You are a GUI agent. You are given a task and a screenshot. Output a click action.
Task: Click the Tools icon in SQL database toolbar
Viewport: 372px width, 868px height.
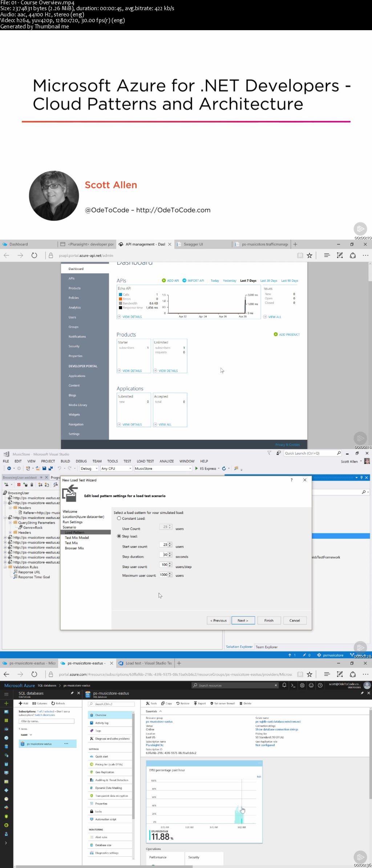pyautogui.click(x=148, y=703)
